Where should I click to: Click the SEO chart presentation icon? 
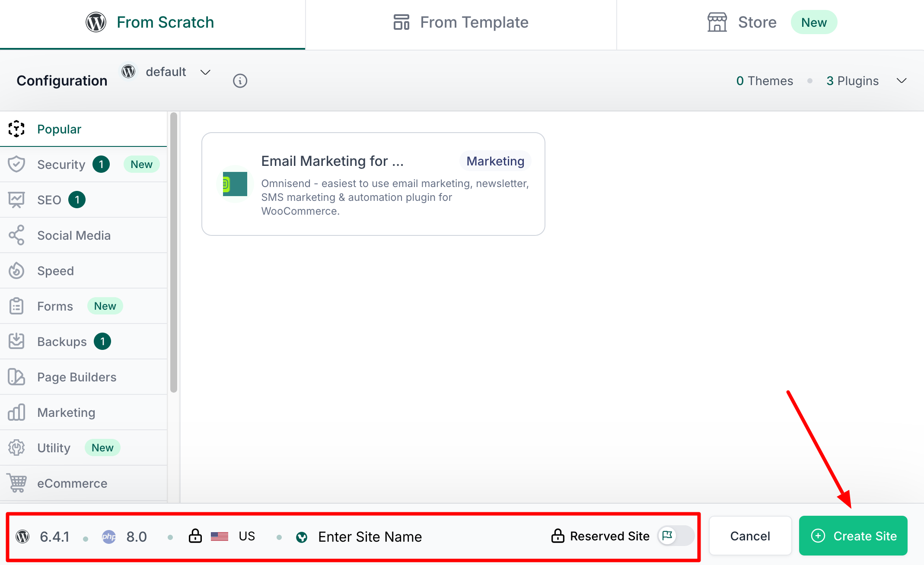16,200
